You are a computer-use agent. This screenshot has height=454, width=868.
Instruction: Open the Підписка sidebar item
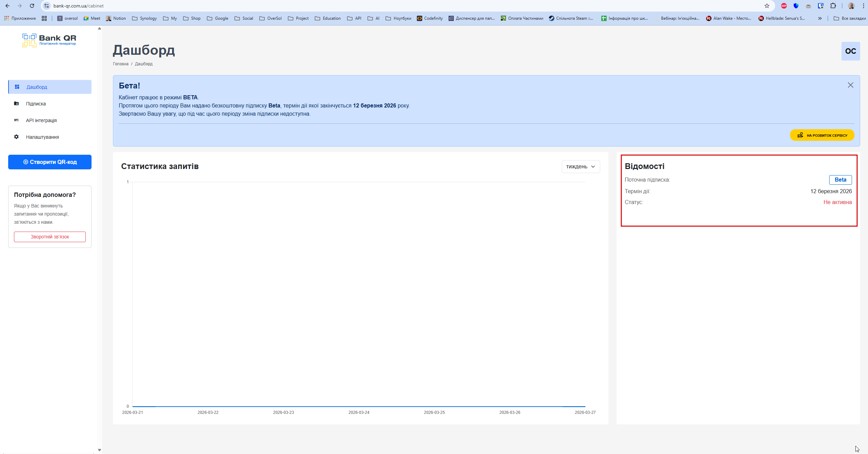pyautogui.click(x=36, y=104)
